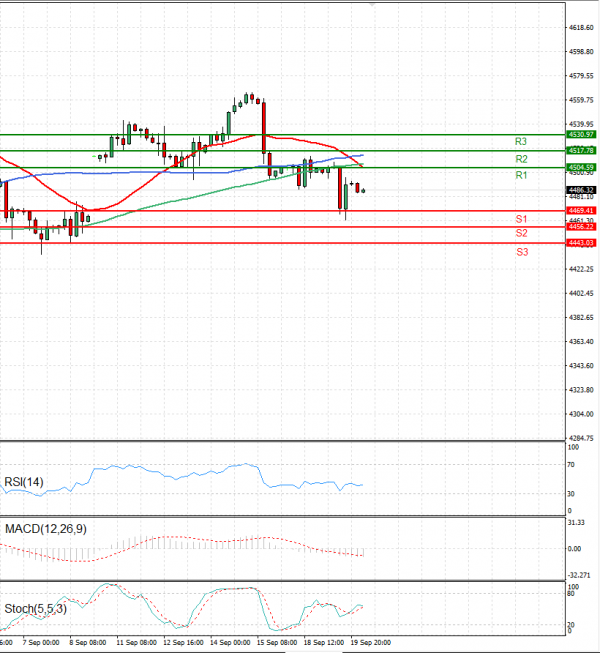600x653 pixels.
Task: Click the R1 resistance label
Action: tap(521, 175)
